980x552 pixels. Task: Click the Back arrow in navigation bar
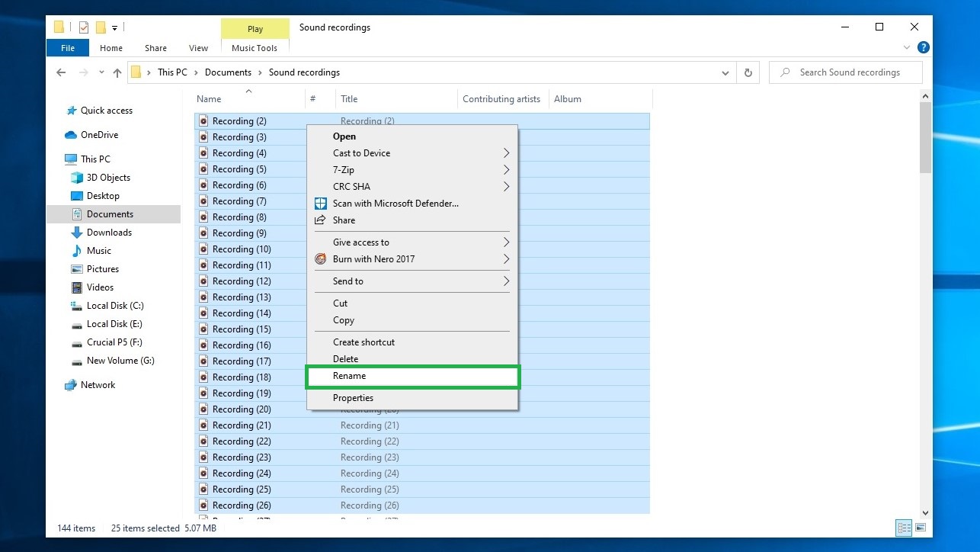point(62,72)
